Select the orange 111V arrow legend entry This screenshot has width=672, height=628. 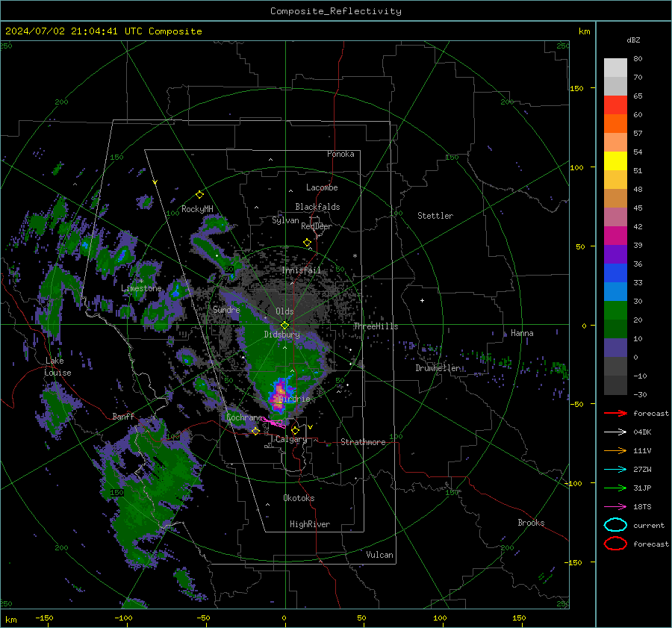tap(615, 450)
